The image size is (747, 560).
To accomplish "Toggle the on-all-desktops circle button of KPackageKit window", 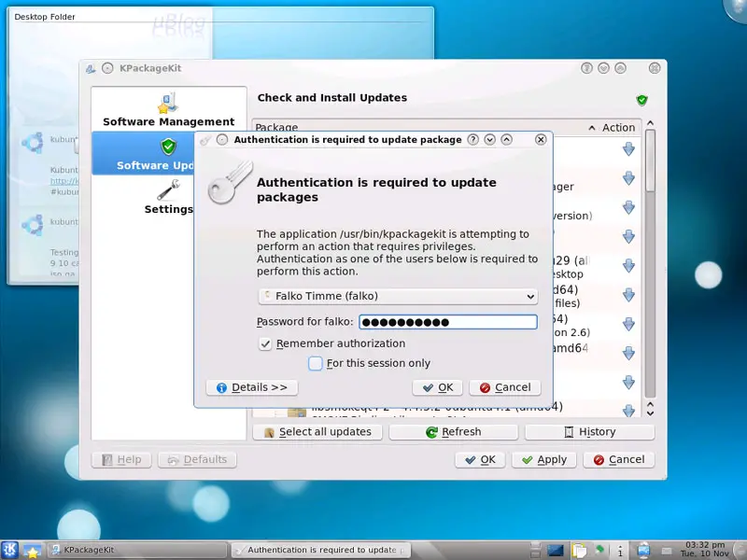I will coord(107,68).
